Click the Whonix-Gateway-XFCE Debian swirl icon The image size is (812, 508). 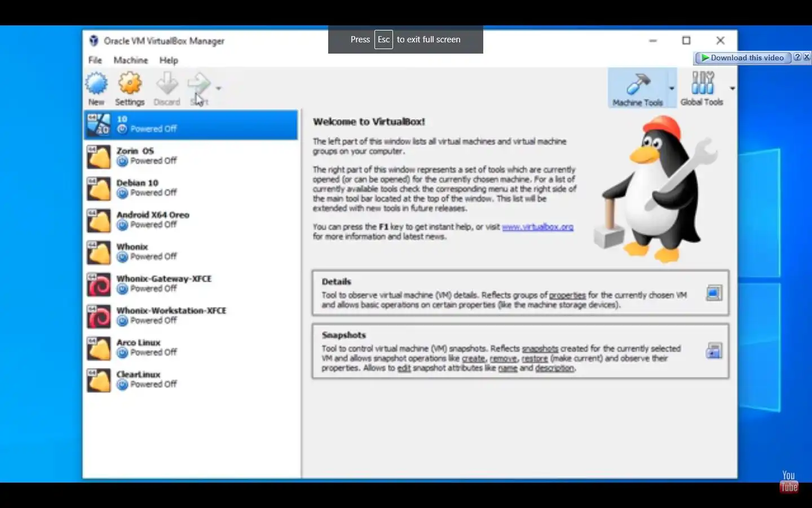coord(99,284)
